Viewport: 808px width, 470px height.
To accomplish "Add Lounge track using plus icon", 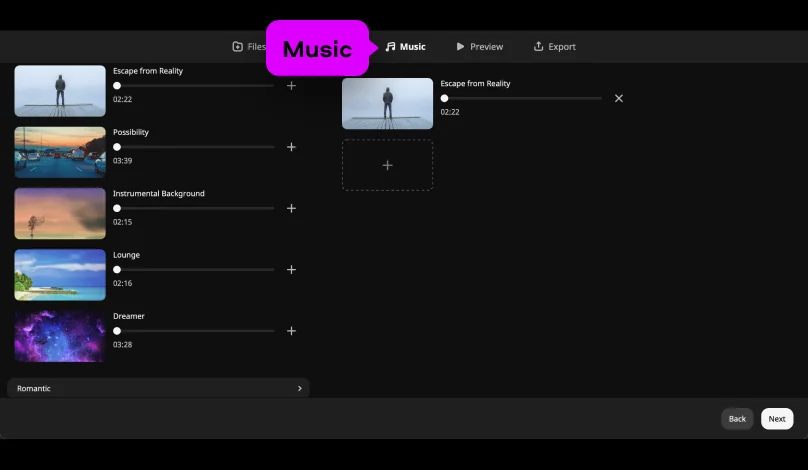I will tap(291, 270).
